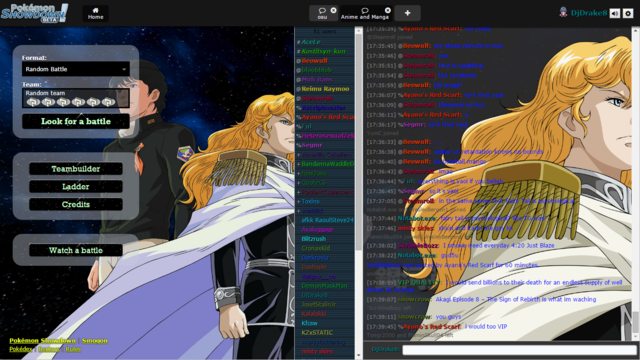
Task: Toggle the sound volume icon
Action: click(615, 13)
